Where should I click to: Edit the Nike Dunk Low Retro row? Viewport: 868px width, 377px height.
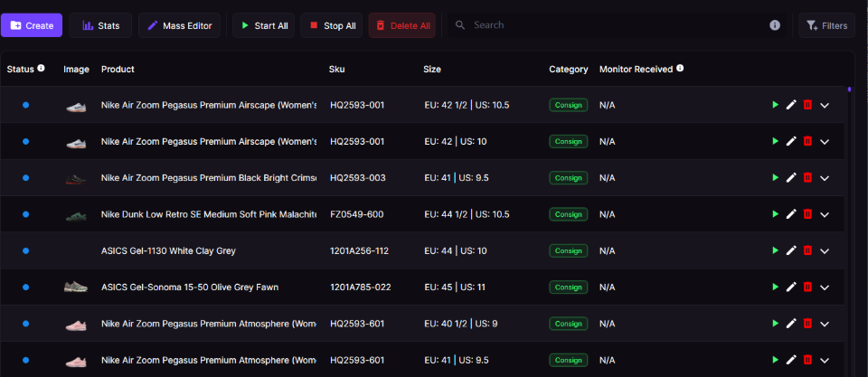(791, 213)
